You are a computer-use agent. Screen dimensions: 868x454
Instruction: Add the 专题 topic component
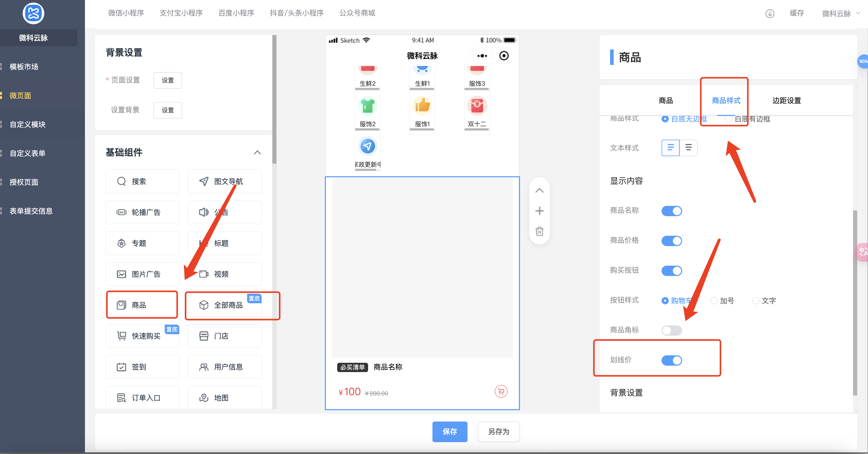[143, 243]
